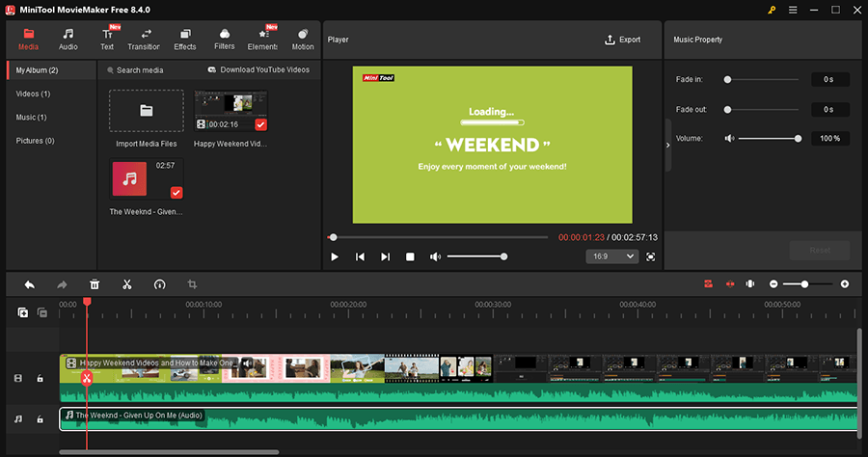Play the video preview
The image size is (868, 457).
(x=335, y=256)
